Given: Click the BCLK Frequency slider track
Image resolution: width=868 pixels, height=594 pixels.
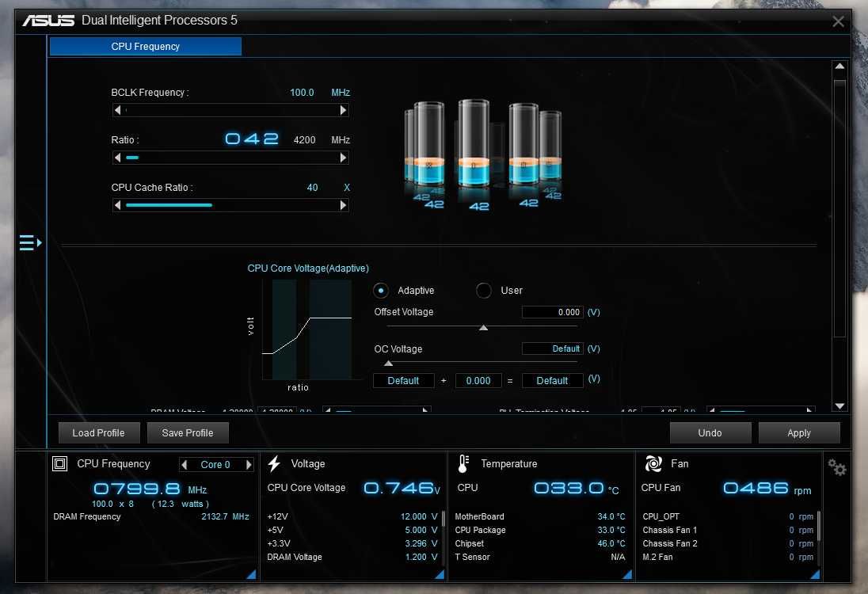Looking at the screenshot, I should point(230,110).
